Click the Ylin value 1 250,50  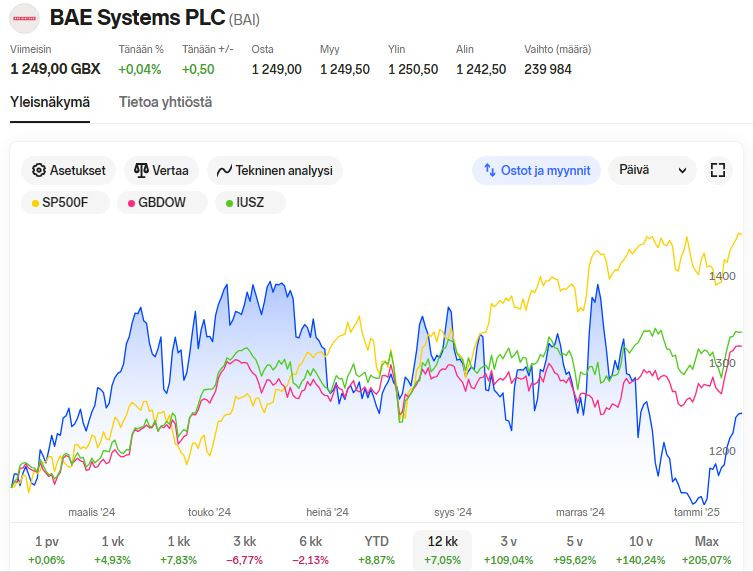point(413,69)
